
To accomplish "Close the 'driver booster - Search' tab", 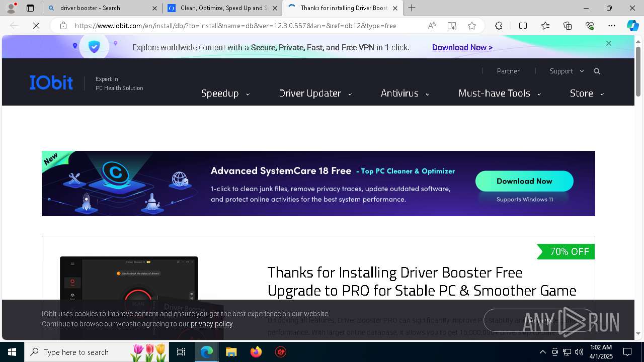I will point(154,8).
